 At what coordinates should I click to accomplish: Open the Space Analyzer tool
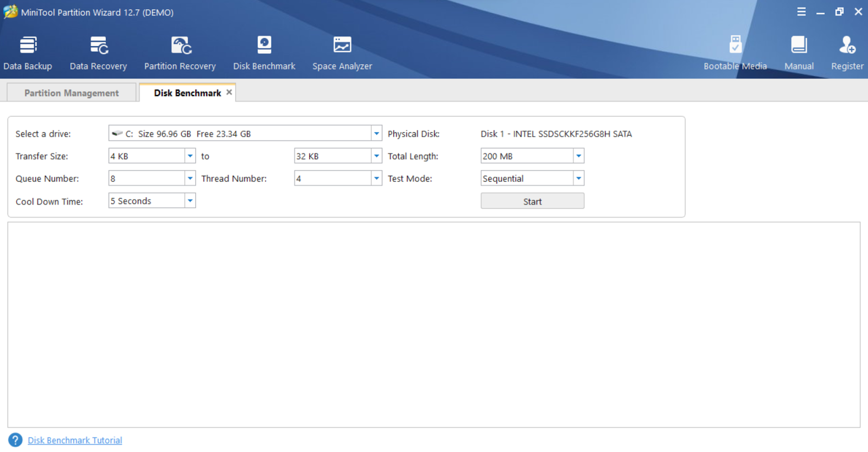342,53
